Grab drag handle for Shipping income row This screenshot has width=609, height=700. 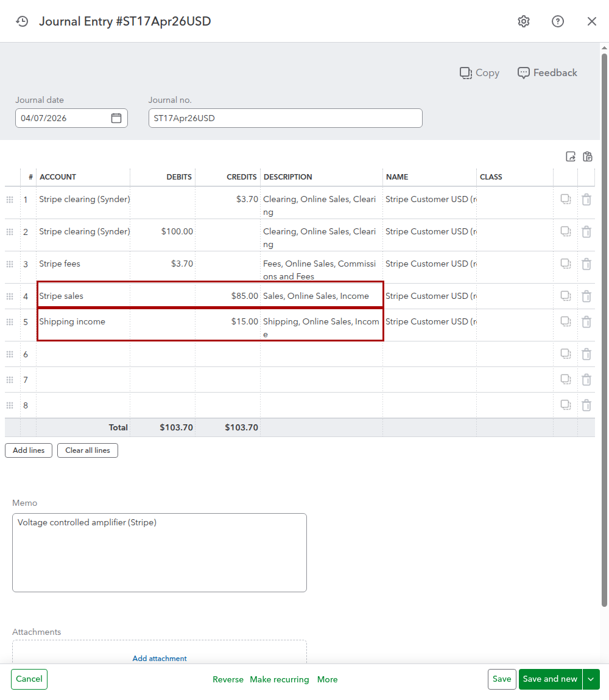[10, 322]
